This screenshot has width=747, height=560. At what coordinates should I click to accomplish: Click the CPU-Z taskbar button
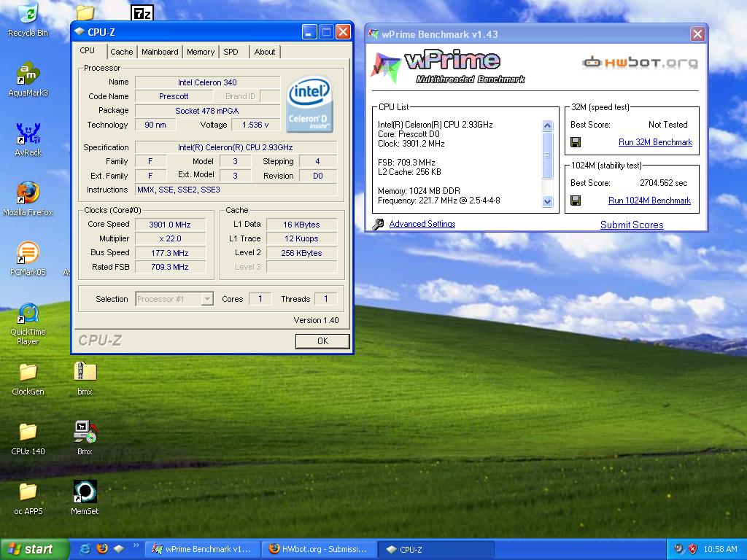click(x=436, y=550)
